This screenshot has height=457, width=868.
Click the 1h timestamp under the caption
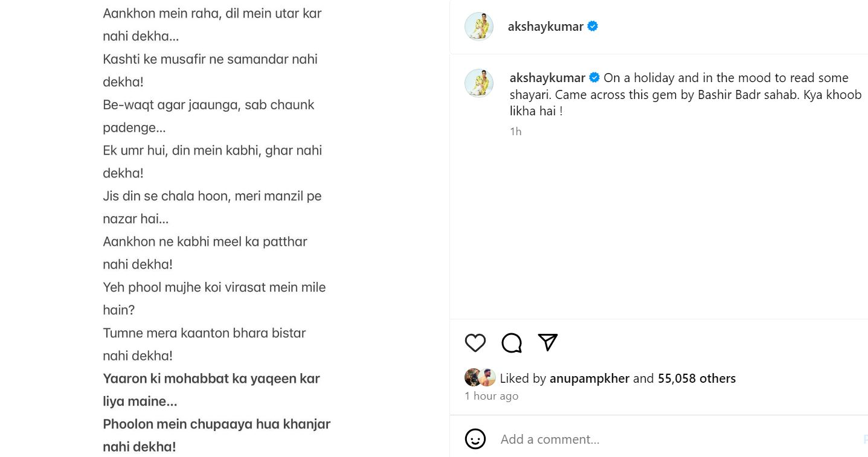[515, 131]
